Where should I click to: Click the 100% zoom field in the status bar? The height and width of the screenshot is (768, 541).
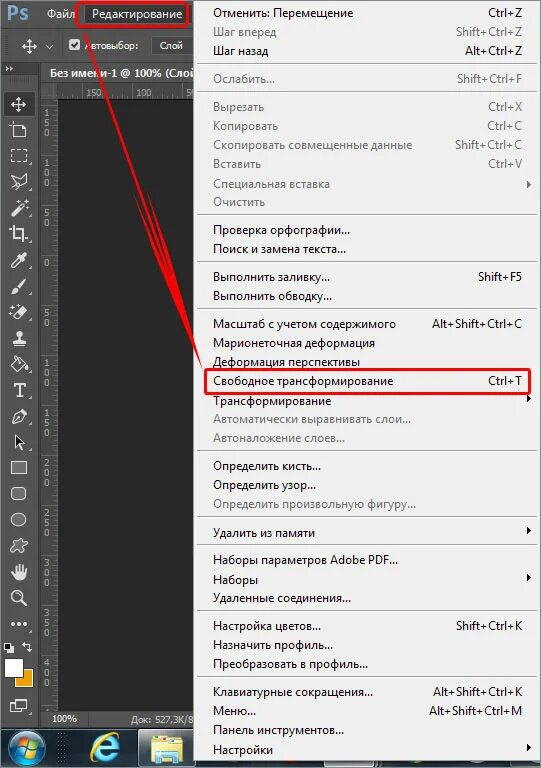pyautogui.click(x=64, y=719)
